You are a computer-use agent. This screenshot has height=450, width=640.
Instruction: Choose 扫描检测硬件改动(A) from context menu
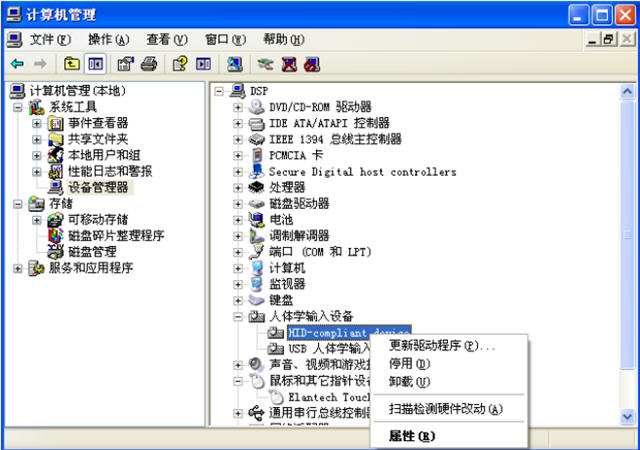click(x=449, y=409)
